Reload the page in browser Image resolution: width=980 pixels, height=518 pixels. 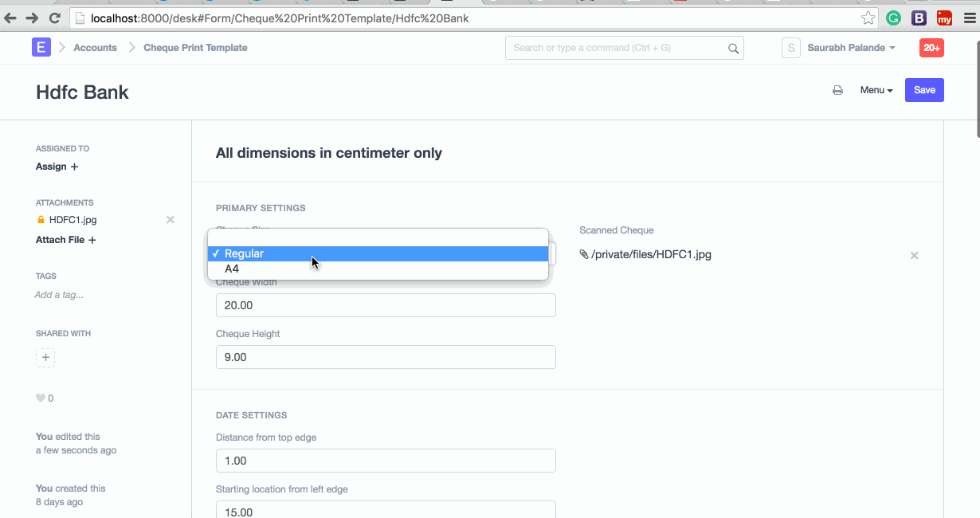coord(54,18)
